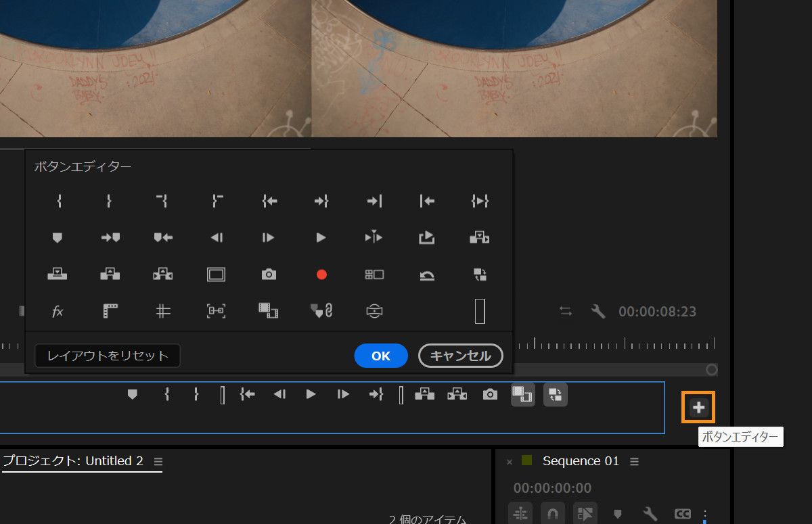The image size is (812, 524).
Task: Step forward one frame in transport bar
Action: click(x=343, y=394)
